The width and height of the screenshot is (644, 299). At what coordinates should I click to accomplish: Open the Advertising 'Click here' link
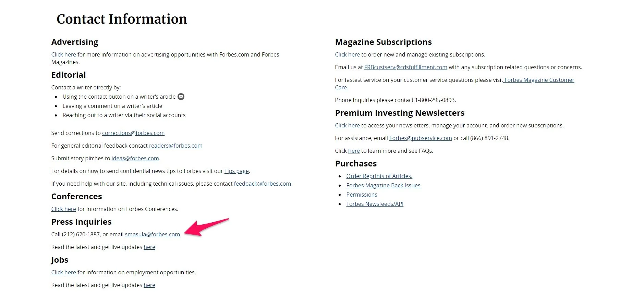coord(64,54)
